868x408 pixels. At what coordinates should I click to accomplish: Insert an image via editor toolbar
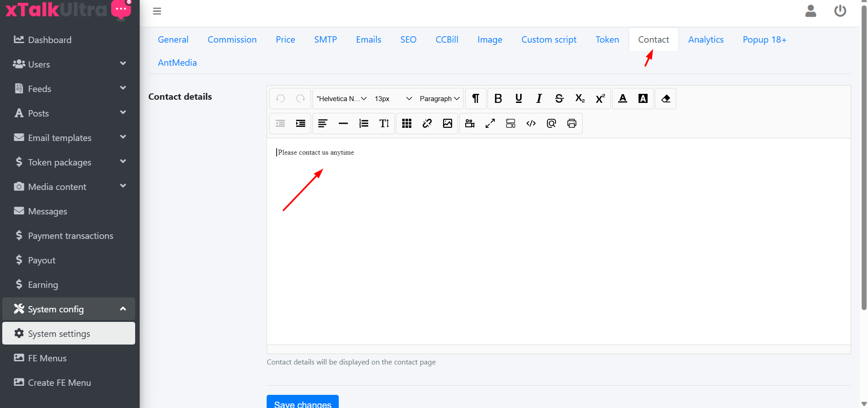coord(448,123)
